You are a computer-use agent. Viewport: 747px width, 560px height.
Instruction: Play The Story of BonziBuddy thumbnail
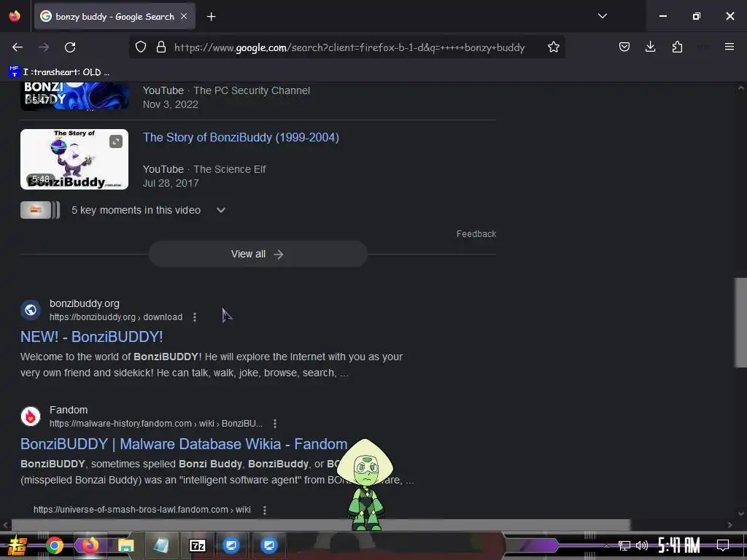tap(74, 159)
